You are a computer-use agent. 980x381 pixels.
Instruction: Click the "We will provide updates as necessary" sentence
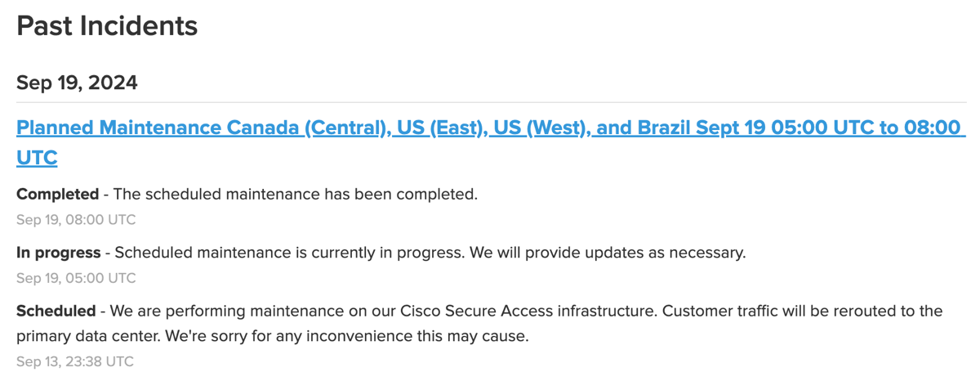(x=608, y=253)
